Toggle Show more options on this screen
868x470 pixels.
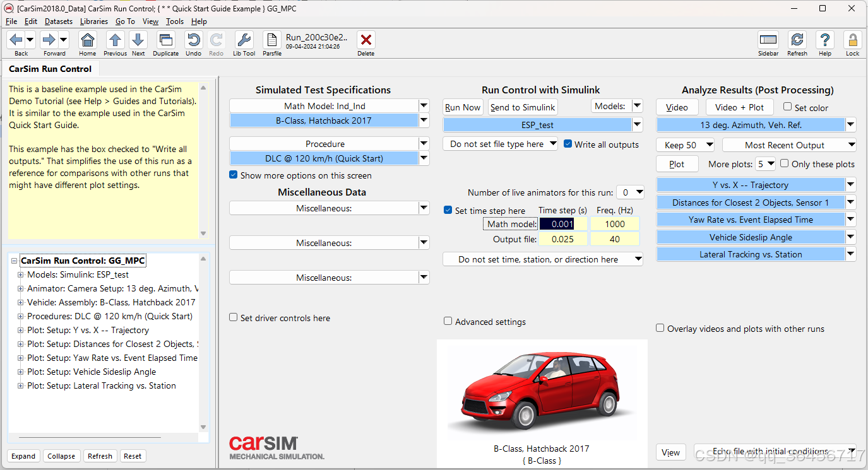pyautogui.click(x=234, y=175)
